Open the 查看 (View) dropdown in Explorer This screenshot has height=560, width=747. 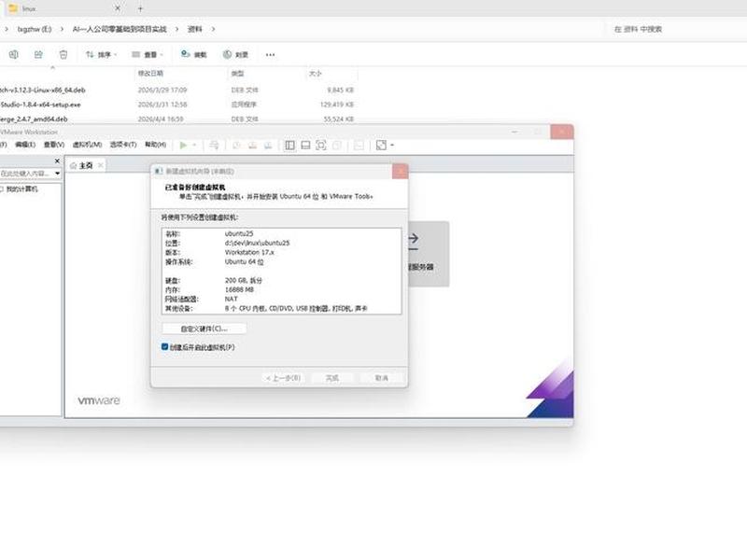pos(148,55)
